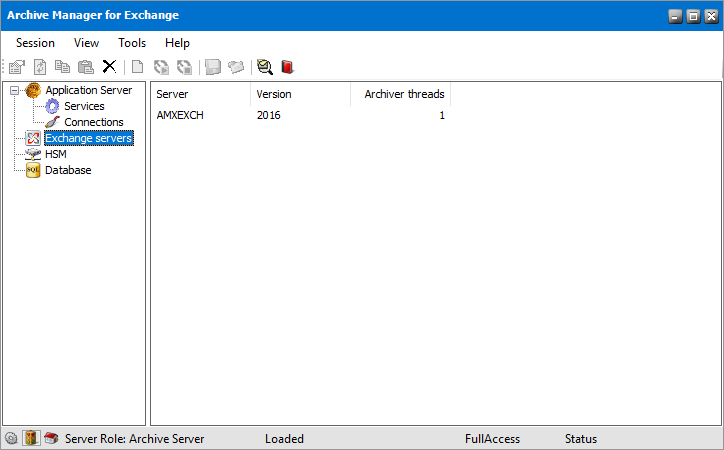Select the Exchange servers tree item

click(89, 138)
